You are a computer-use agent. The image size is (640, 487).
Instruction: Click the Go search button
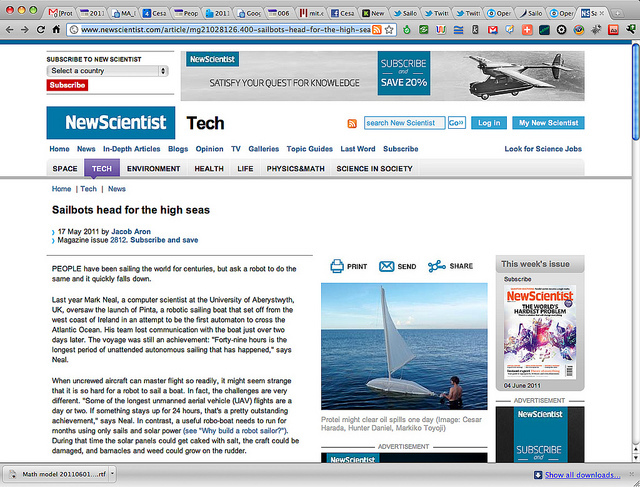coord(456,123)
